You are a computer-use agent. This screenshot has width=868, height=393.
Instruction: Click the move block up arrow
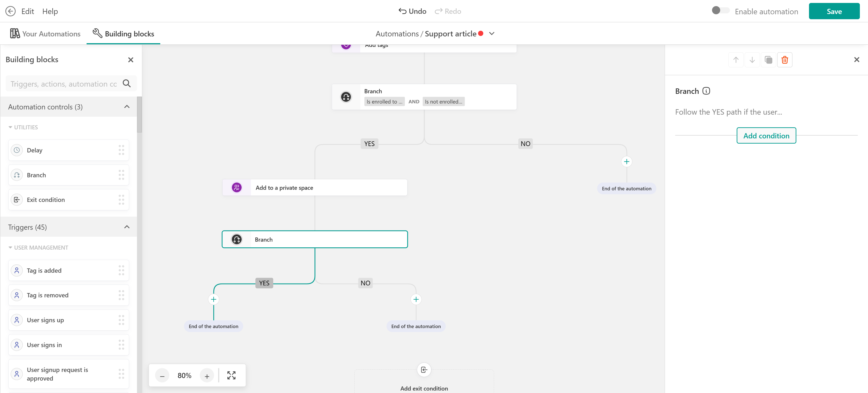(736, 60)
